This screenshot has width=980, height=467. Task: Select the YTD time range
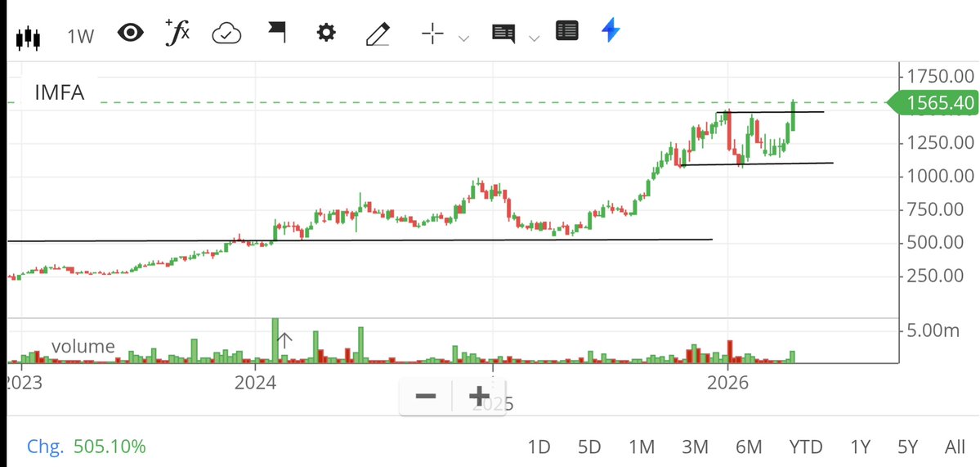806,447
